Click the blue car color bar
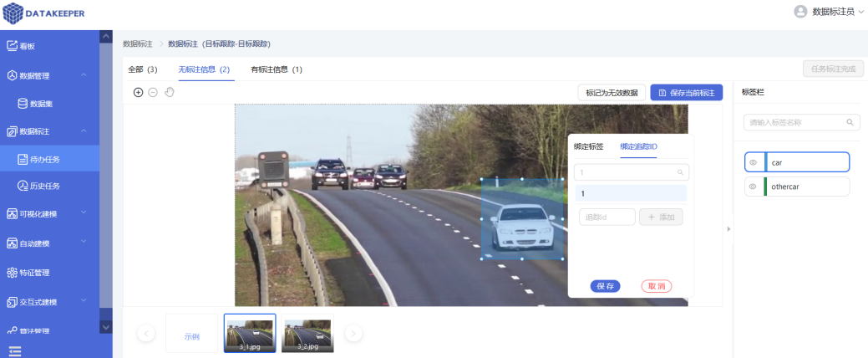Image resolution: width=868 pixels, height=358 pixels. pos(765,162)
